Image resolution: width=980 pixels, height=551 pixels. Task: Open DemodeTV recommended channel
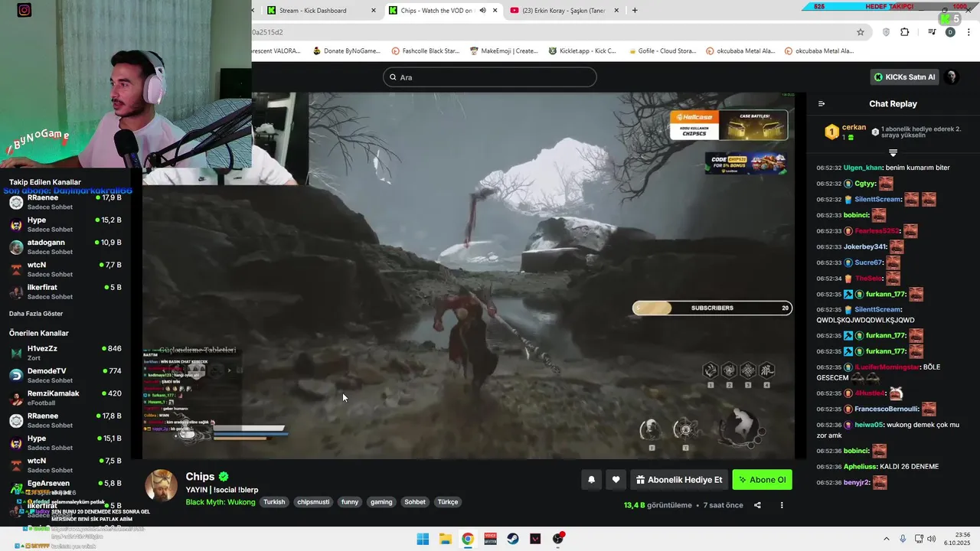(65, 375)
